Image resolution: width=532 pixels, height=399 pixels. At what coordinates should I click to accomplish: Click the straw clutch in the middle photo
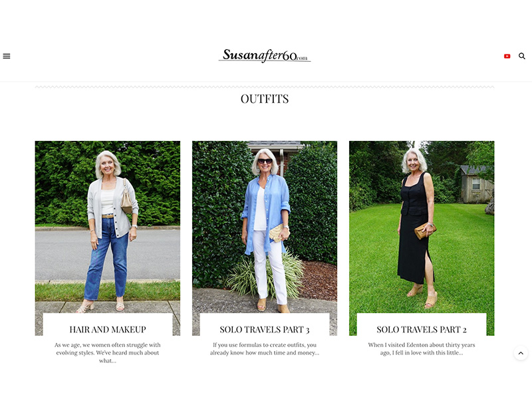[x=278, y=232]
